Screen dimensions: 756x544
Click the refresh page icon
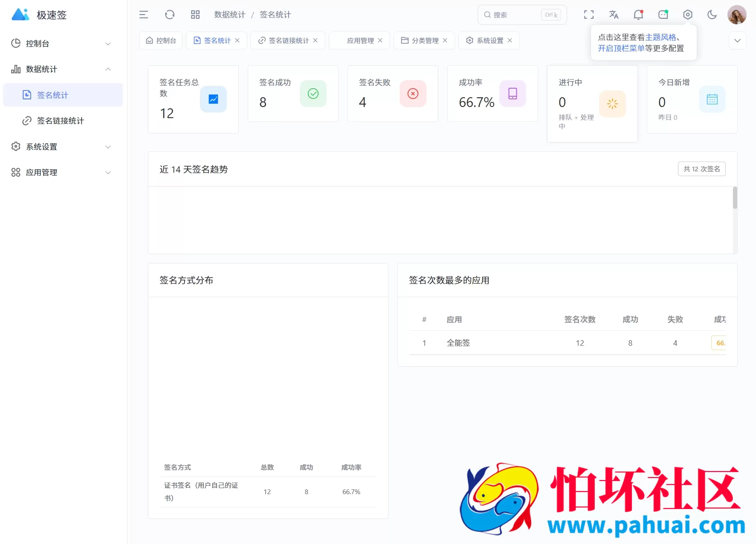170,15
